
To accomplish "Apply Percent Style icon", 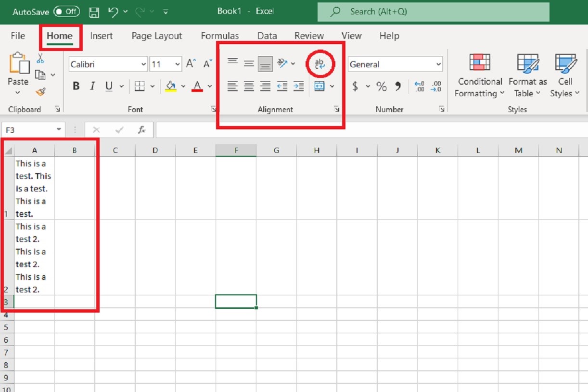I will coord(382,86).
